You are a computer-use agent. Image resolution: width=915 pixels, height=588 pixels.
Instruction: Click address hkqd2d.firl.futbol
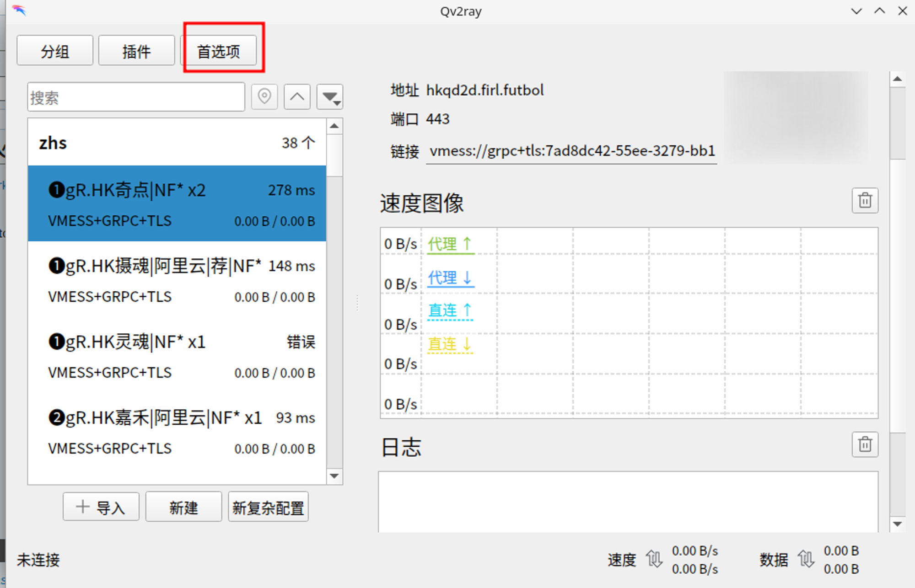pyautogui.click(x=484, y=90)
